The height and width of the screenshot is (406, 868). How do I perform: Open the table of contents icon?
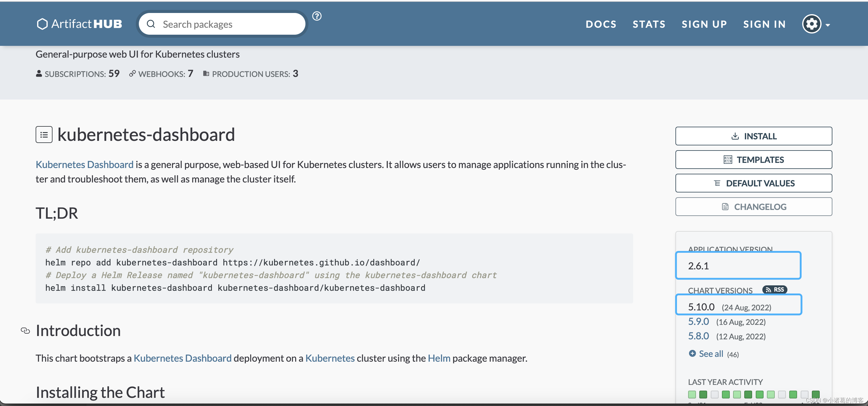[44, 135]
